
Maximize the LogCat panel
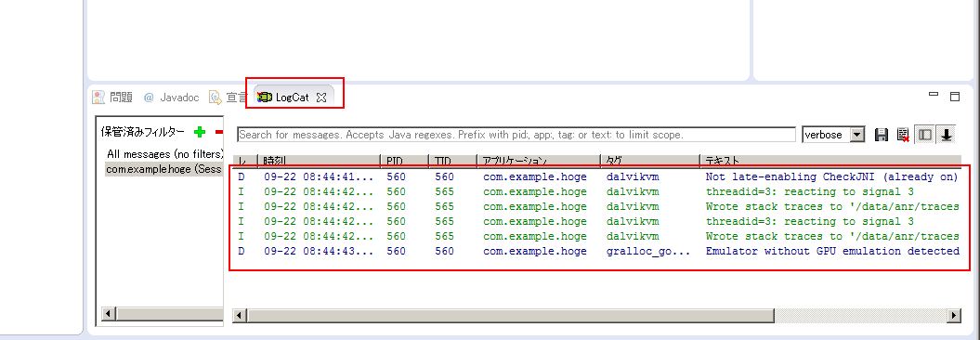point(954,97)
